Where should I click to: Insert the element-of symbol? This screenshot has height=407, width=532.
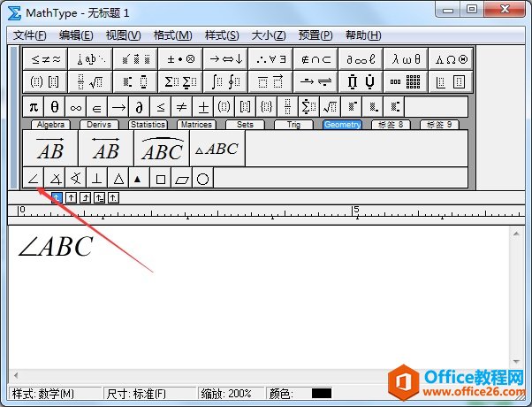(x=96, y=107)
